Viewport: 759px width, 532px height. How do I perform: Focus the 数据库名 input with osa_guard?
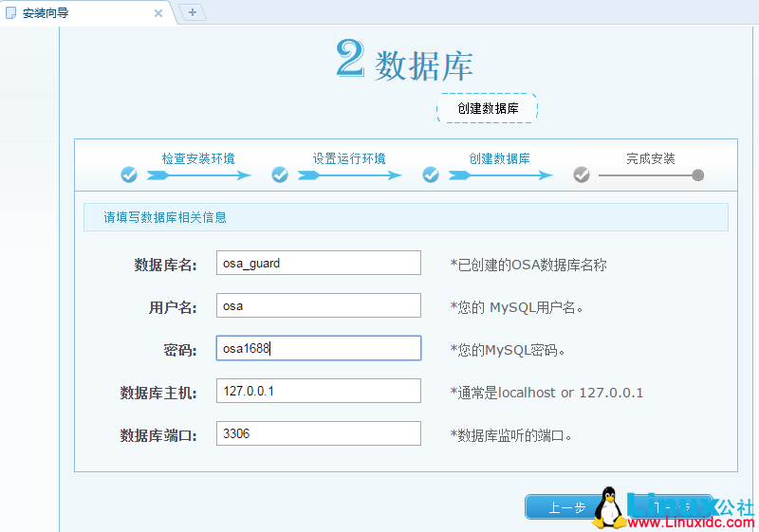[319, 263]
